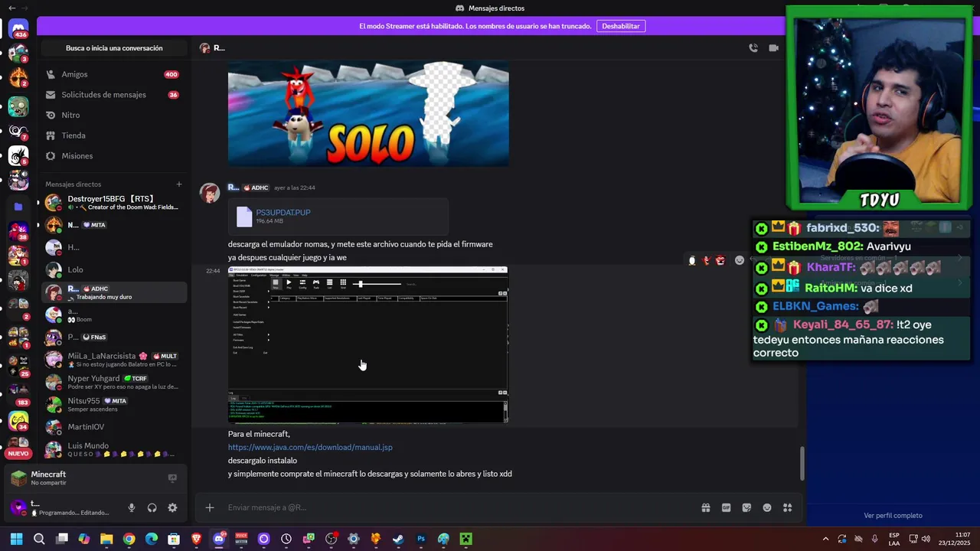The width and height of the screenshot is (980, 551).
Task: Click the NUEVO unread mentions badge
Action: tap(18, 454)
